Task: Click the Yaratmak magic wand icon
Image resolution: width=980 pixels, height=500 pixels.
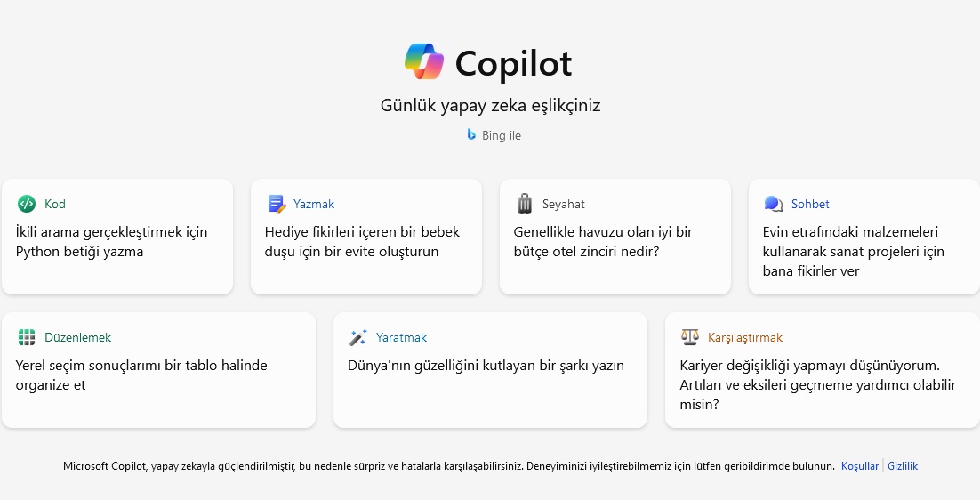Action: [x=358, y=337]
